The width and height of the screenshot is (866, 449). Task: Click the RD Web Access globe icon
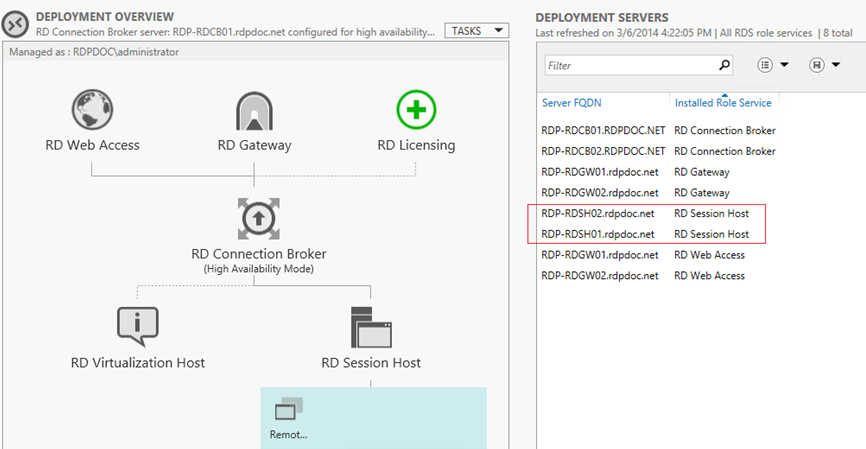click(x=92, y=109)
